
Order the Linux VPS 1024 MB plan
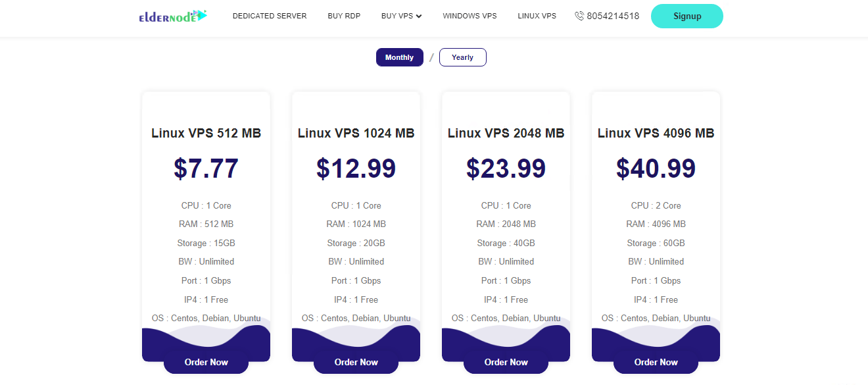[x=356, y=362]
